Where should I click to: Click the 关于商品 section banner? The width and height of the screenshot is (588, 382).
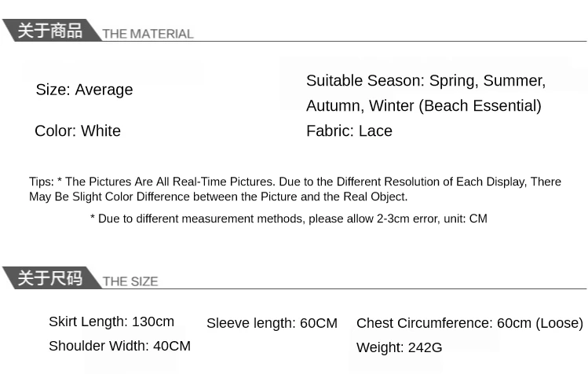click(49, 31)
